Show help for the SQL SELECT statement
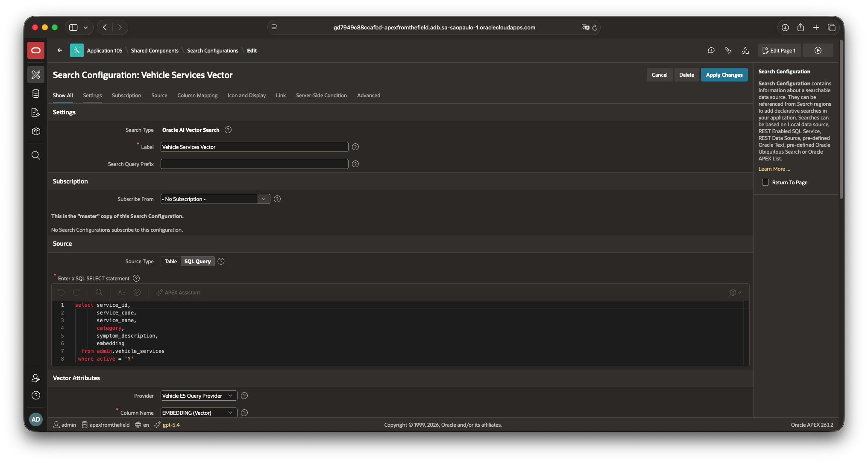 pyautogui.click(x=136, y=278)
